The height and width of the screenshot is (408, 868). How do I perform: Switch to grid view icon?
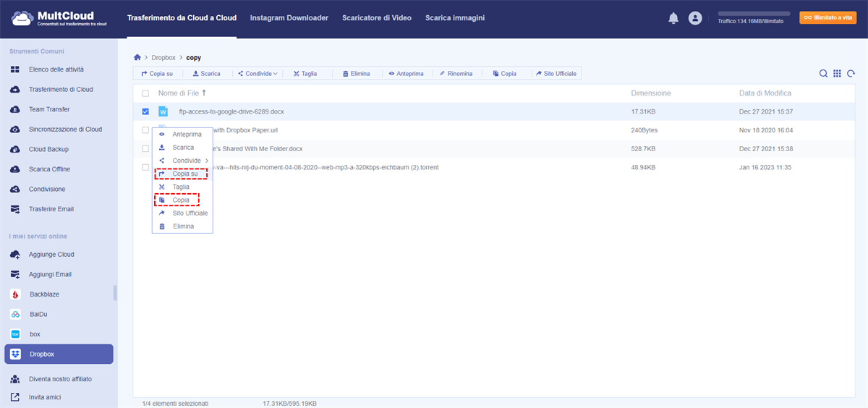(x=837, y=73)
